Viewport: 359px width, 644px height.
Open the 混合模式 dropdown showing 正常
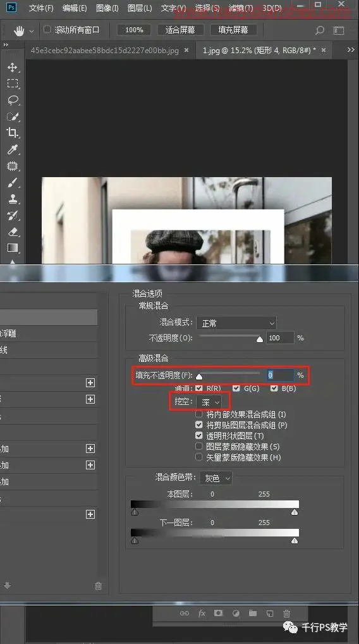[236, 323]
